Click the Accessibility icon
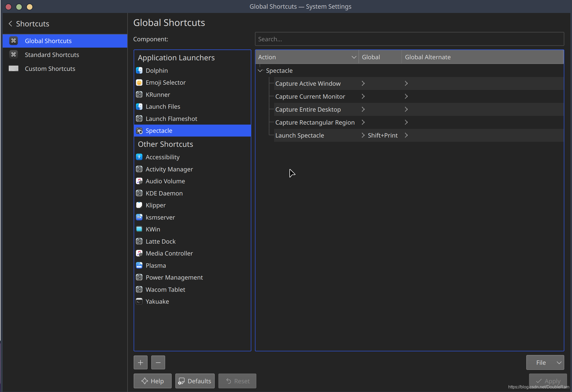Viewport: 572px width, 392px height. tap(139, 157)
